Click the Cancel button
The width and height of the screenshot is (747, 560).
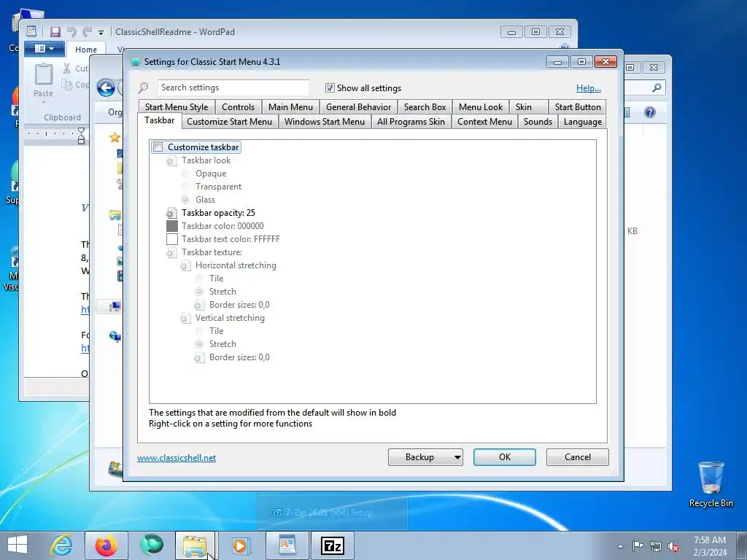(578, 457)
